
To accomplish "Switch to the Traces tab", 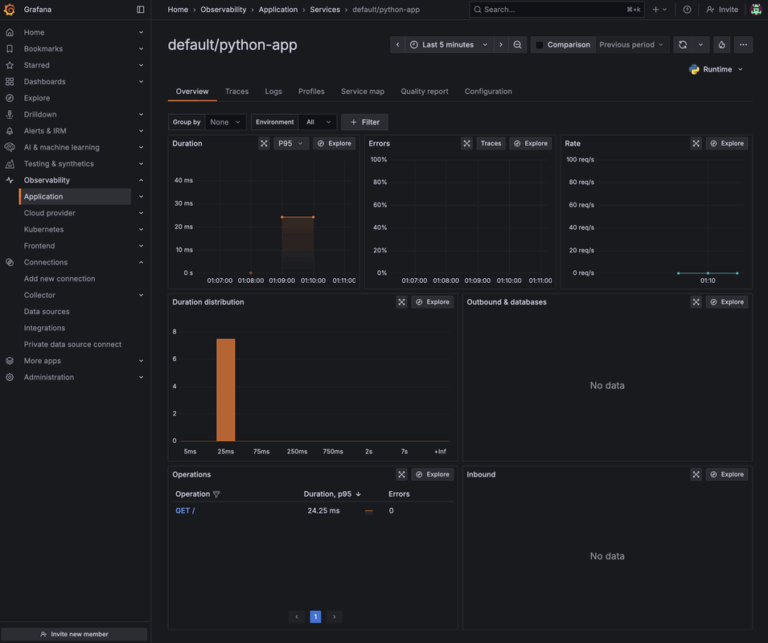I will pyautogui.click(x=237, y=92).
